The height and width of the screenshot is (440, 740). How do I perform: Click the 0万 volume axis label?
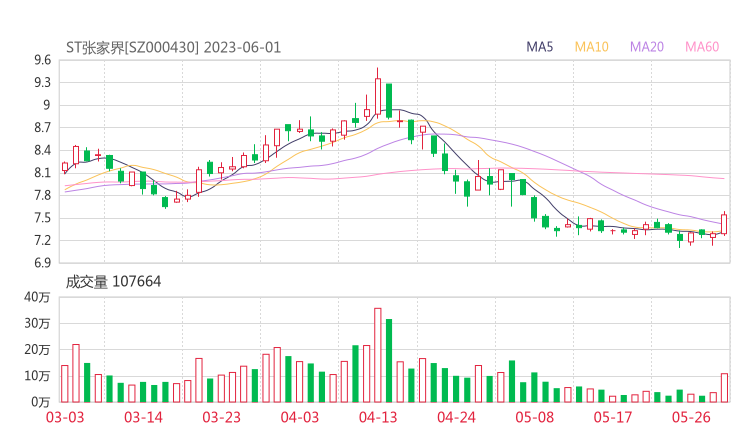[41, 402]
